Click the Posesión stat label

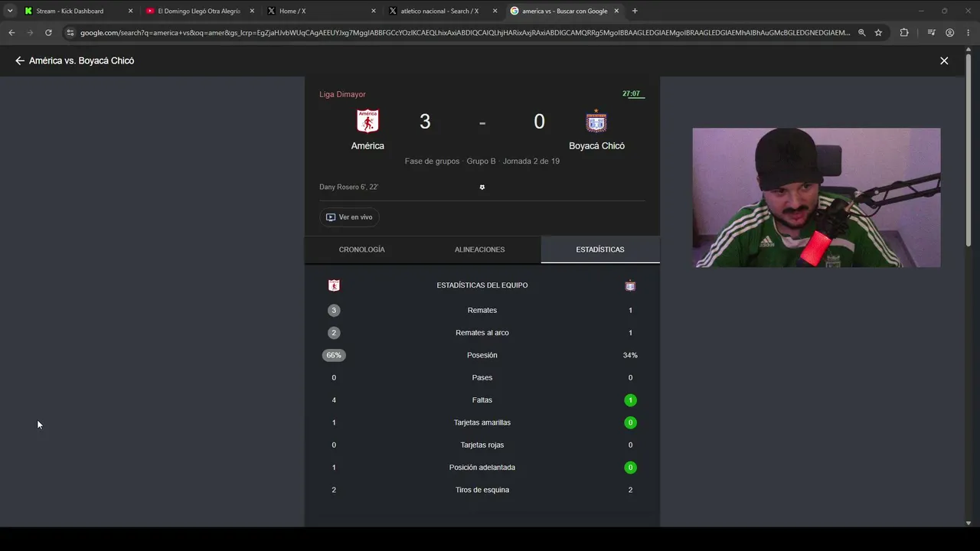482,355
